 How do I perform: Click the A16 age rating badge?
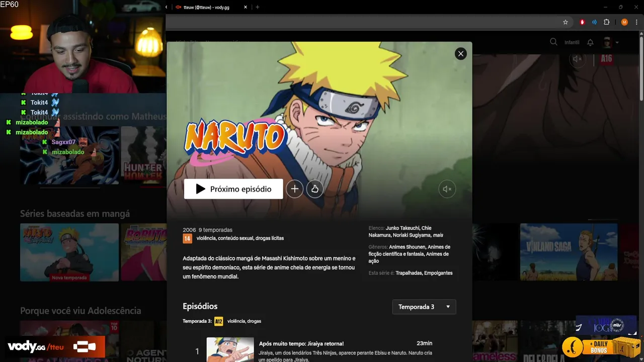click(x=606, y=59)
